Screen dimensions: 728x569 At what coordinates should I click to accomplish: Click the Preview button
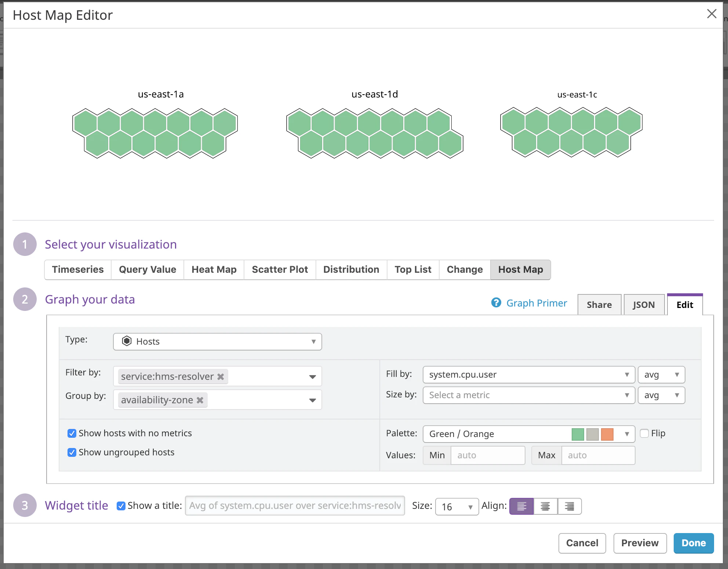(x=640, y=543)
